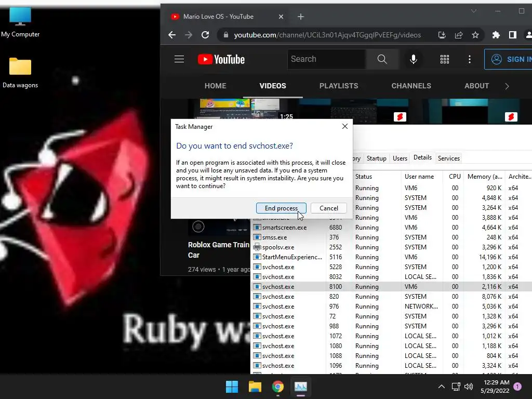This screenshot has width=532, height=399.
Task: Confirm End process in dialog
Action: click(281, 208)
